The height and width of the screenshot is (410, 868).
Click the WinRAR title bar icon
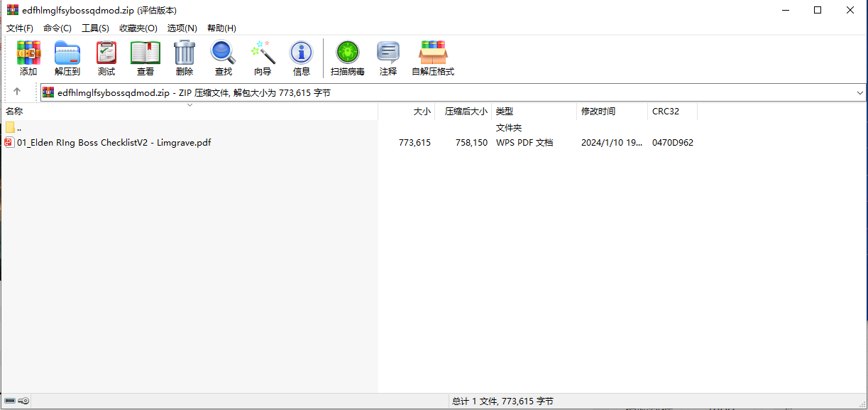click(12, 10)
